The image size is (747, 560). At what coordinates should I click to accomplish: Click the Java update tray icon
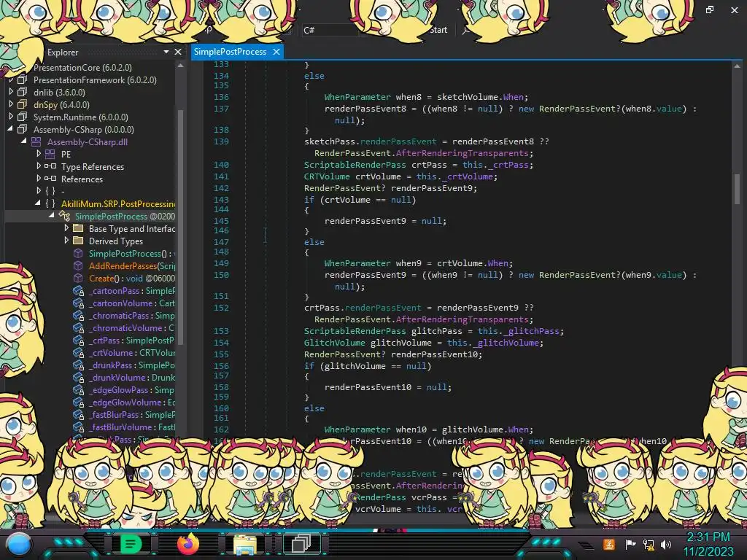pos(609,544)
